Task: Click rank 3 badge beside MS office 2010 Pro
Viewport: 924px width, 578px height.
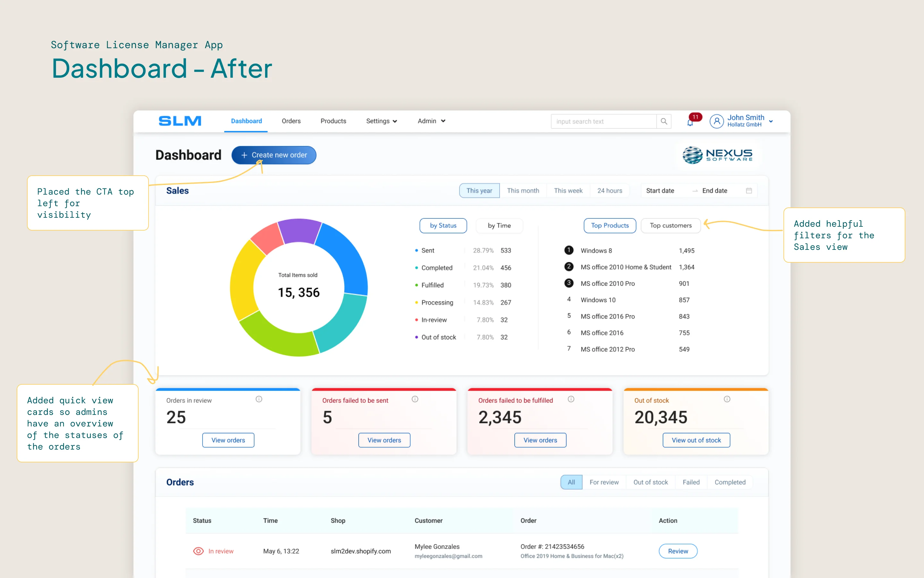Action: (x=569, y=283)
